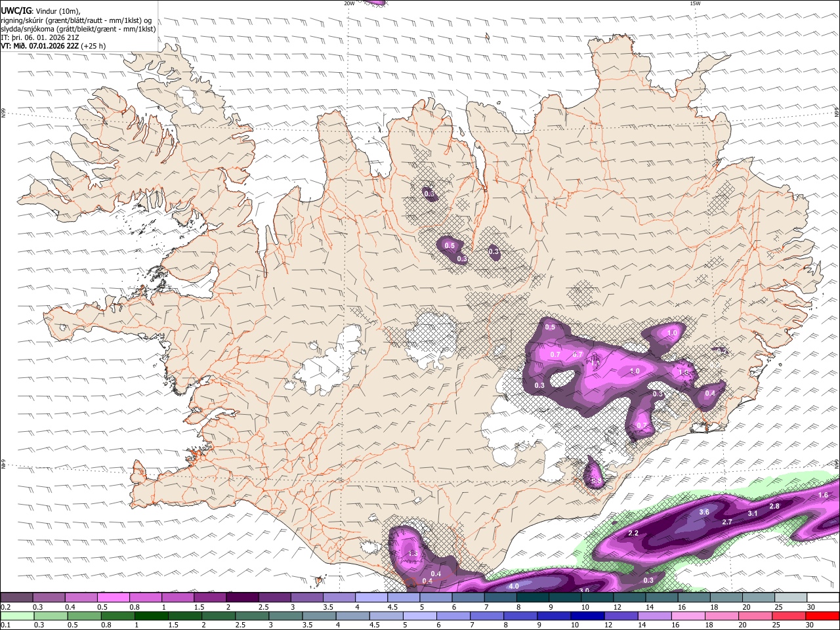The image size is (840, 630).
Task: Click the 0.2 label under the top legend
Action: click(x=5, y=607)
